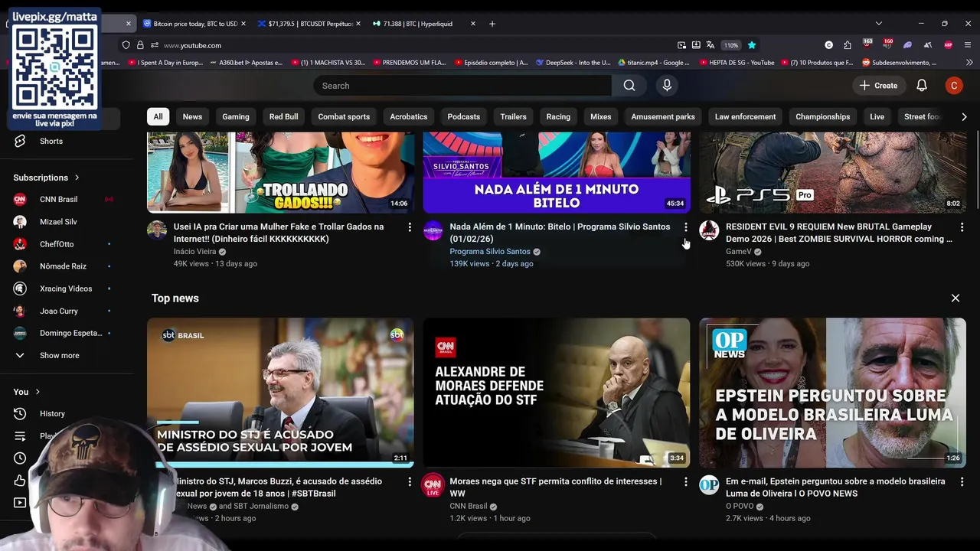Image resolution: width=980 pixels, height=551 pixels.
Task: Bookmark page with the star icon
Action: 752,45
